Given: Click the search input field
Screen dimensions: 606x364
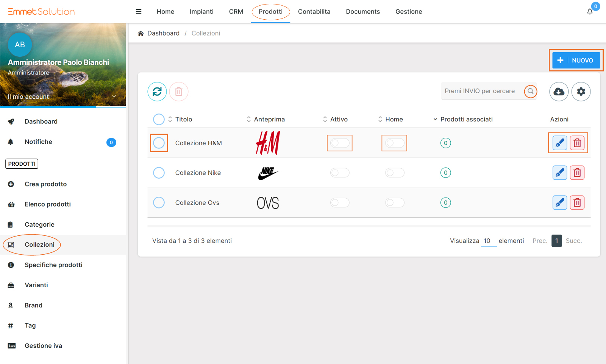Looking at the screenshot, I should click(x=480, y=91).
